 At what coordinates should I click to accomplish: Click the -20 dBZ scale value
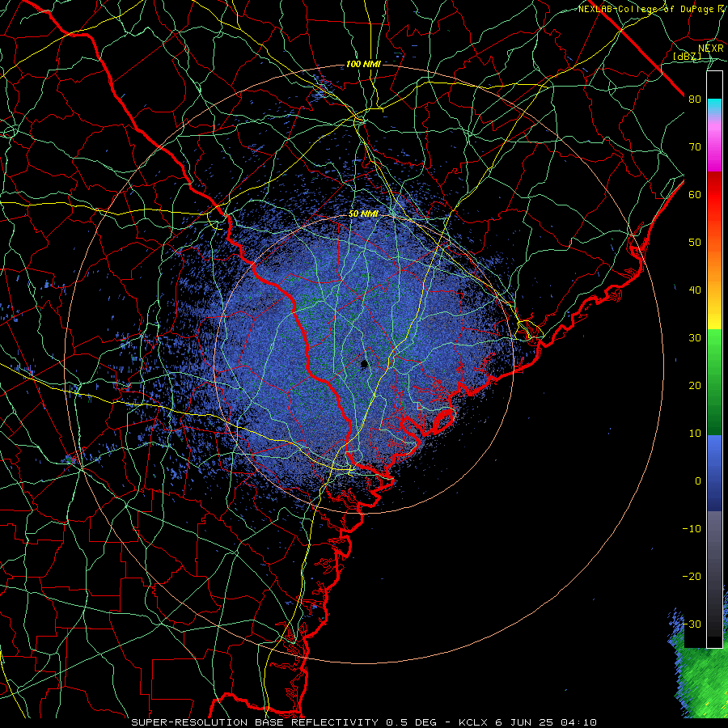pyautogui.click(x=692, y=577)
